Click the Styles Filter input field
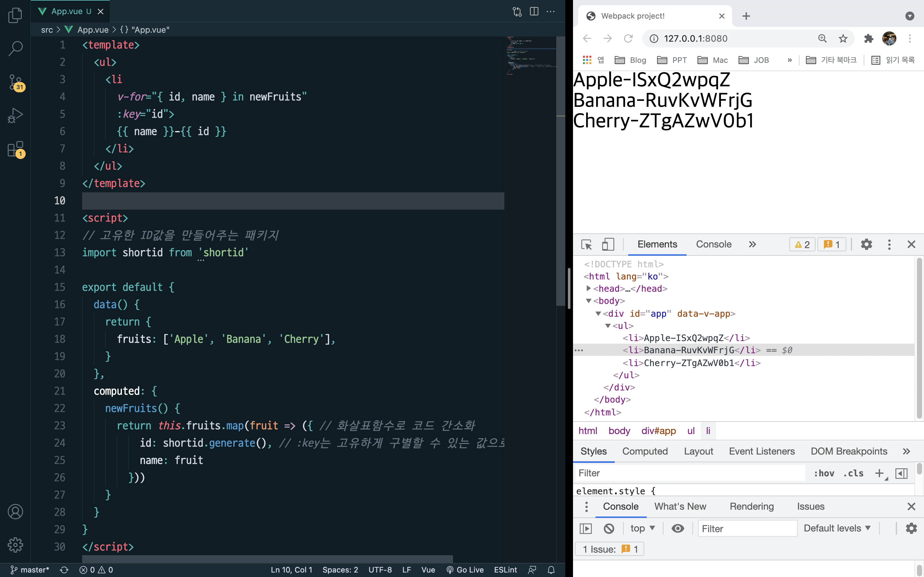 [x=689, y=473]
